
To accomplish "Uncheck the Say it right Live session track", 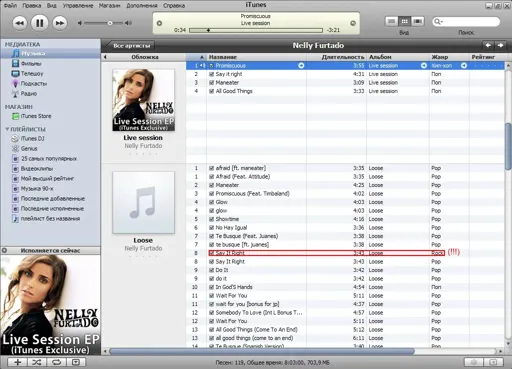I will click(x=211, y=74).
